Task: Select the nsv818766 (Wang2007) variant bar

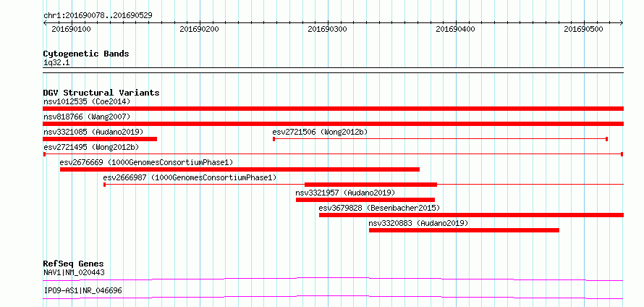Action: 333,124
